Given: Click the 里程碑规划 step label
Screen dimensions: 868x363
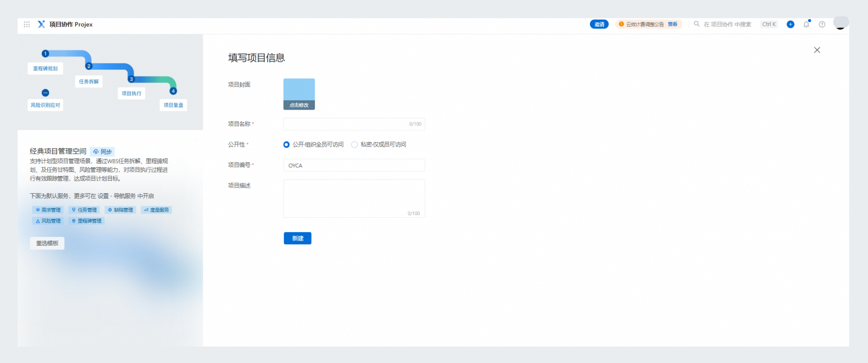Looking at the screenshot, I should (x=45, y=69).
